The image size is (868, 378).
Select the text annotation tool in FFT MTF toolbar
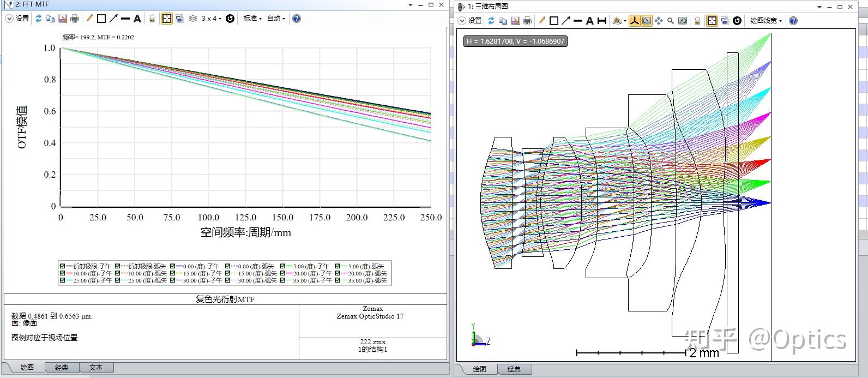(x=137, y=19)
